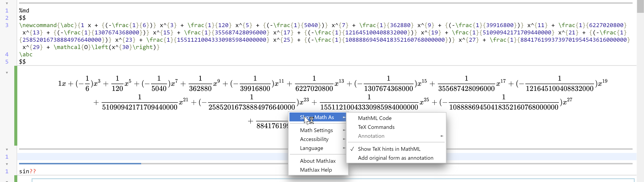The image size is (644, 182).
Task: Collapse the "sin??" paragraph via its triangle
Action: tap(7, 164)
